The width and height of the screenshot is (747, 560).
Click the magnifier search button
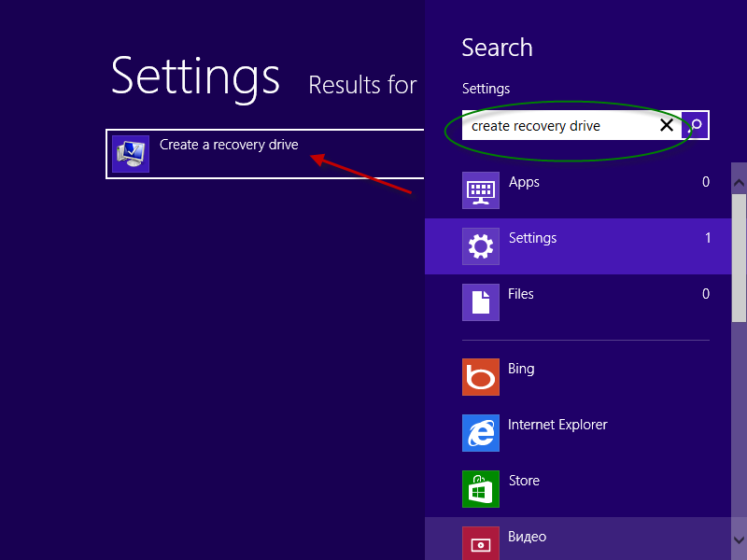695,125
